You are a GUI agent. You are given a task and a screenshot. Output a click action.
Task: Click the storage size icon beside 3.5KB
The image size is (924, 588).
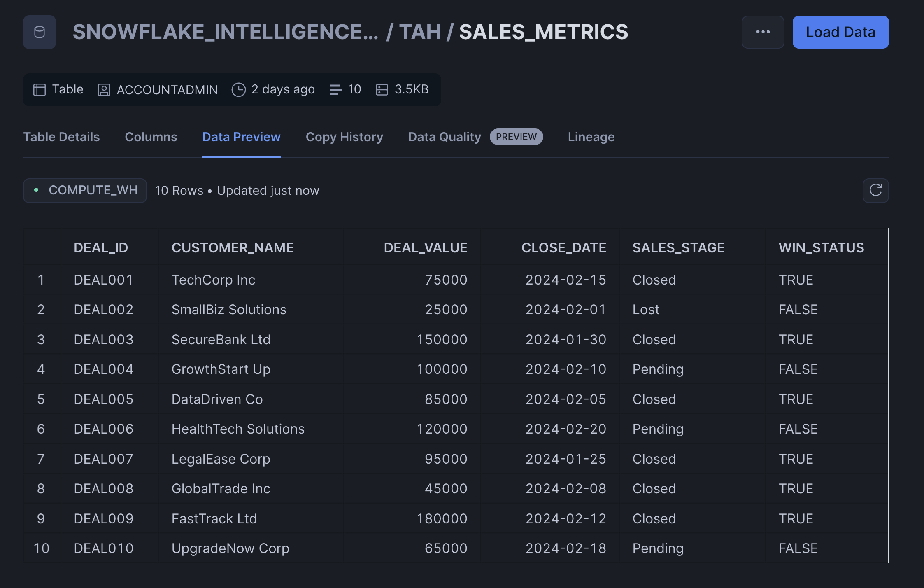coord(382,89)
